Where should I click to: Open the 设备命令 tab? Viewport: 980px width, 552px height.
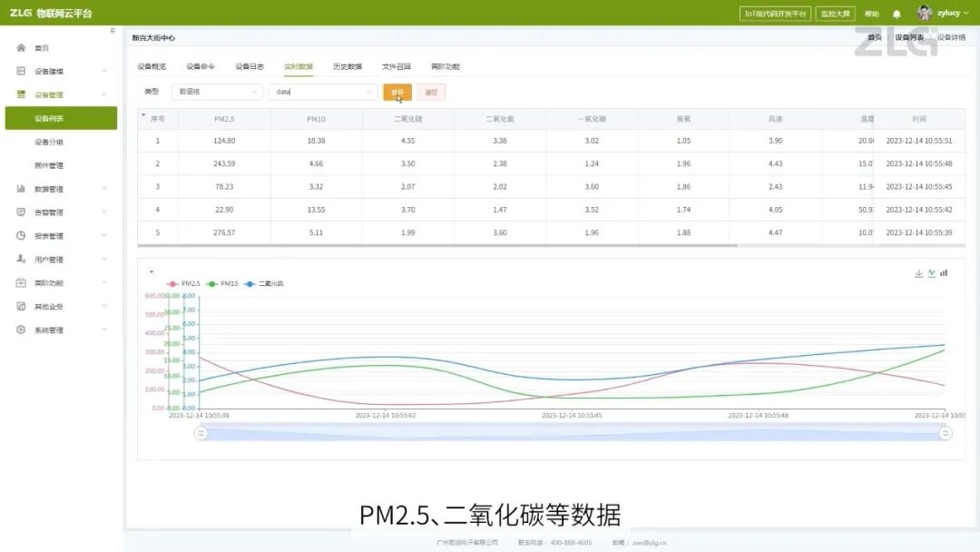(x=200, y=66)
